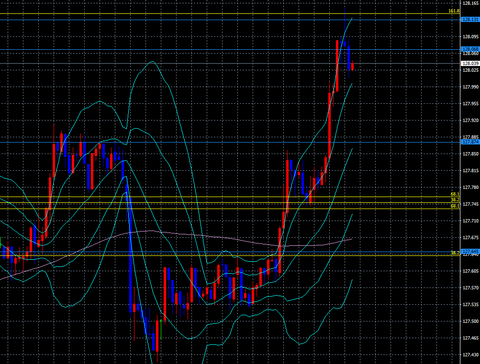Click the 127.500 price scale label
This screenshot has height=364, width=480.
point(470,321)
